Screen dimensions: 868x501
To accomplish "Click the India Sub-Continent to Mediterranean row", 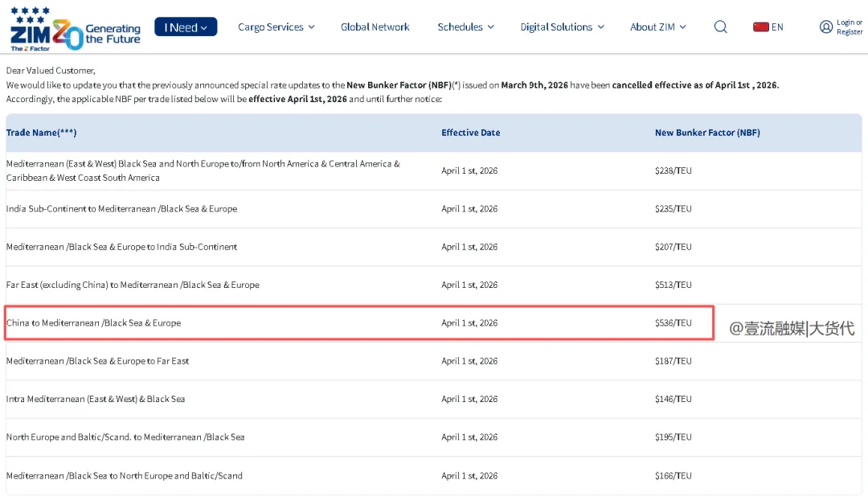I will (x=121, y=209).
